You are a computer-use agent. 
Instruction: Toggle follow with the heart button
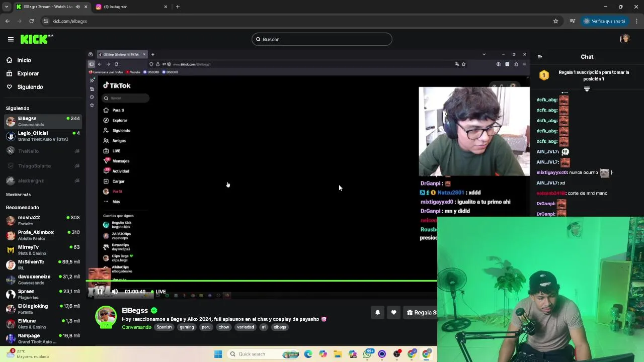pos(393,312)
